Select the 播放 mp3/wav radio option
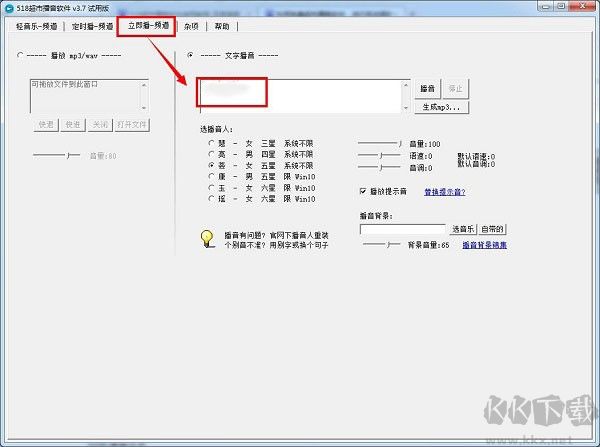 (x=20, y=55)
